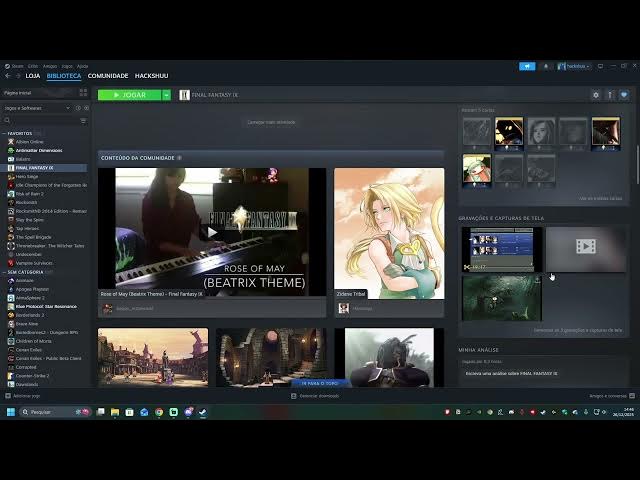Click the game info icon beside the gear
Viewport: 640px width, 480px height.
pos(610,95)
